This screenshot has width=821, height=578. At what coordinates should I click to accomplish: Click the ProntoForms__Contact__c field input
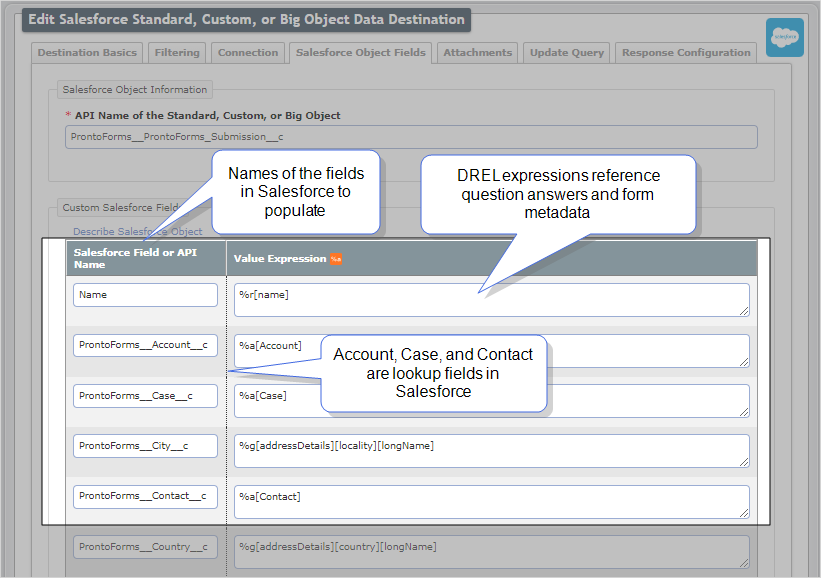tap(146, 496)
